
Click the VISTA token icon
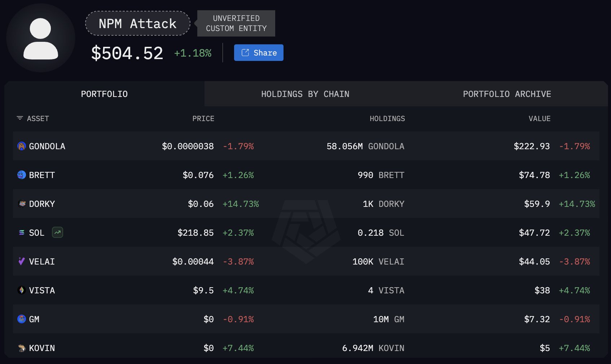pyautogui.click(x=22, y=290)
